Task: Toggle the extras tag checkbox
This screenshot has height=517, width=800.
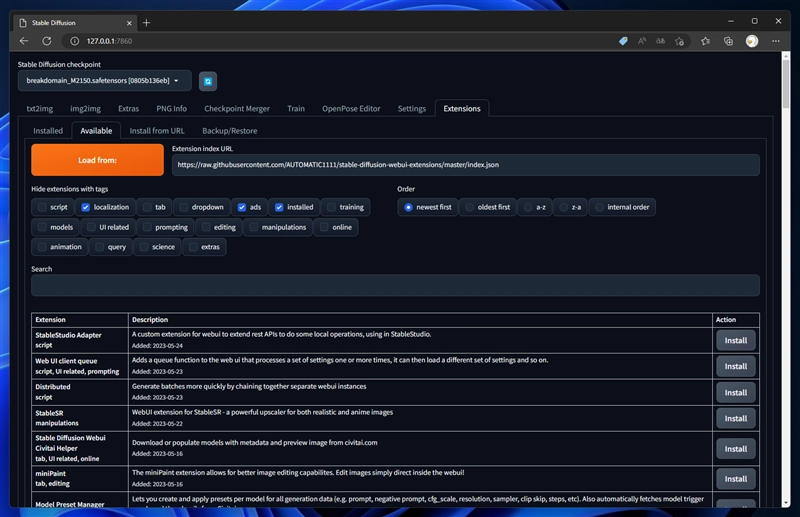Action: coord(193,247)
